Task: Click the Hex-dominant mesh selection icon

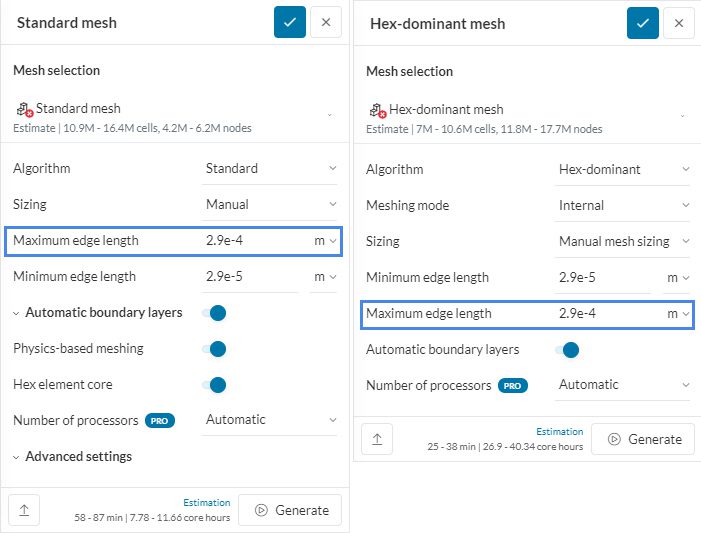Action: click(376, 110)
